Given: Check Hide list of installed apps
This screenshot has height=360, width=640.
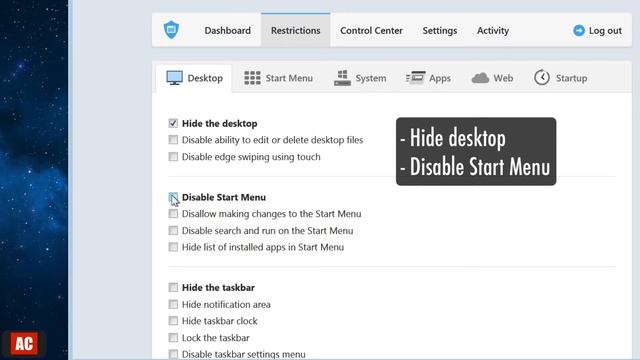Looking at the screenshot, I should point(173,247).
